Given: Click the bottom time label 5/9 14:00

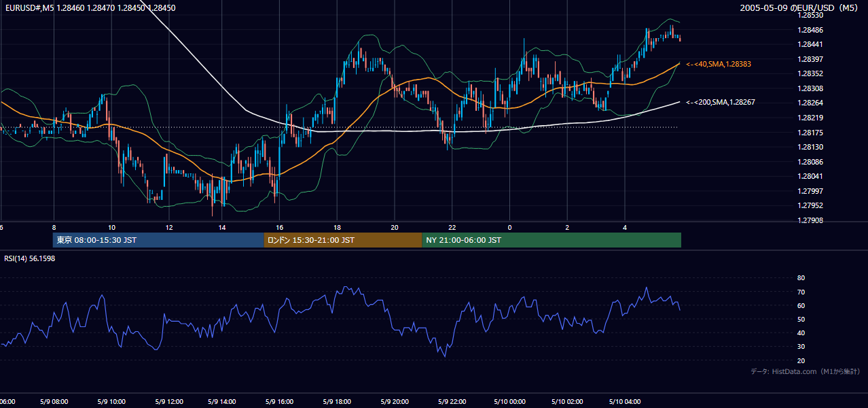Looking at the screenshot, I should (223, 402).
